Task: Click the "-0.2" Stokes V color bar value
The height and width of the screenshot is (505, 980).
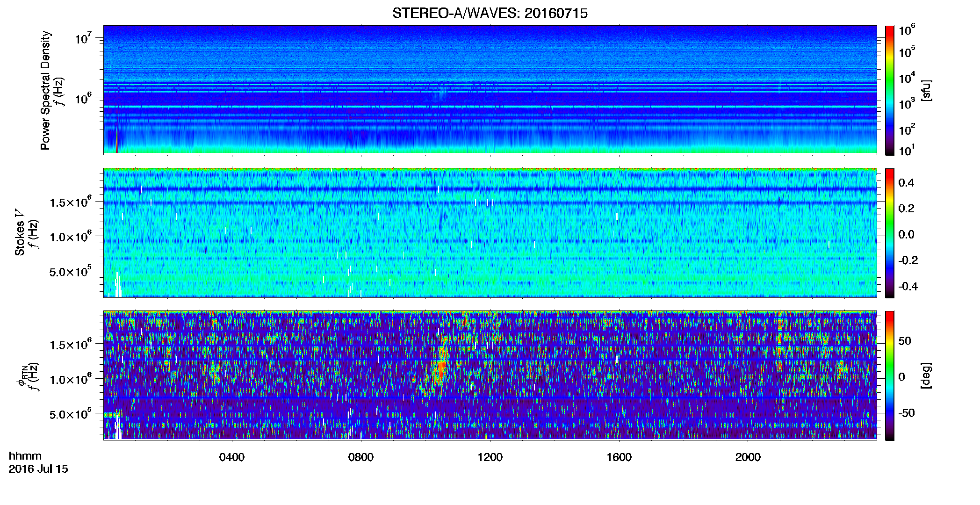Action: [x=908, y=260]
